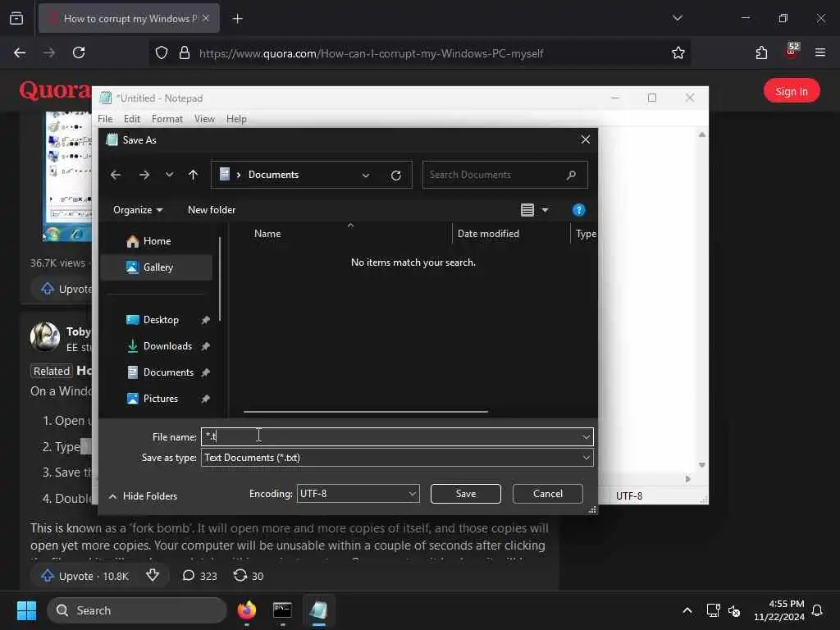Open Notepad Format menu
This screenshot has width=840, height=630.
(167, 119)
